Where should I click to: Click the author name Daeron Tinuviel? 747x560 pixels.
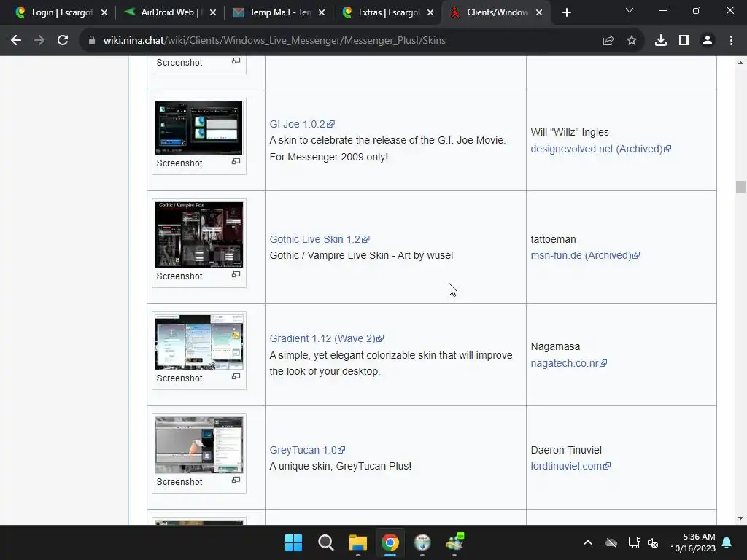tap(566, 450)
